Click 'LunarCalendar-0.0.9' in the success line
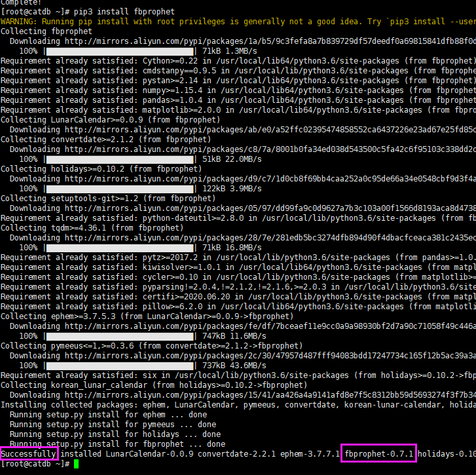This screenshot has height=475, width=476. tap(149, 454)
